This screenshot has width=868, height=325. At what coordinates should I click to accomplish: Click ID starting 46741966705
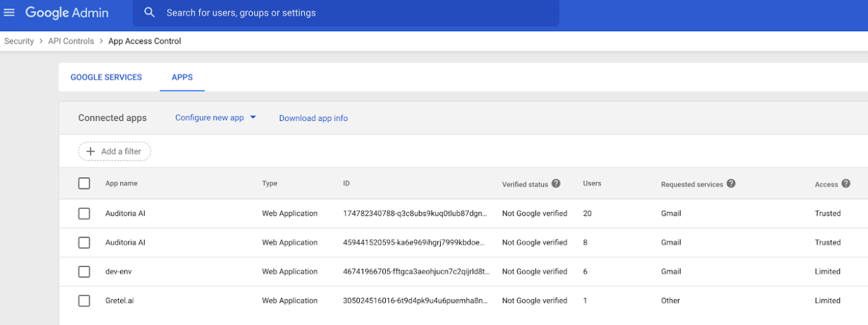(x=416, y=272)
